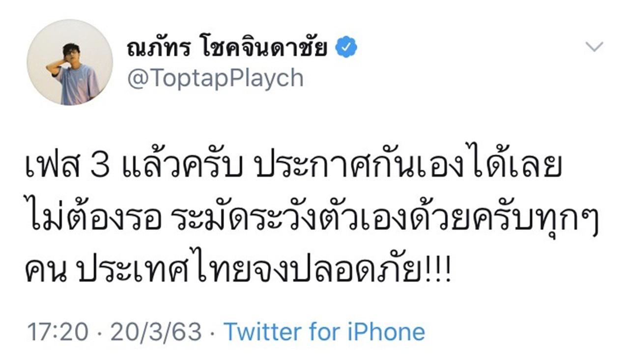
Task: Open the @ToptapPlaych handle
Action: (x=215, y=78)
